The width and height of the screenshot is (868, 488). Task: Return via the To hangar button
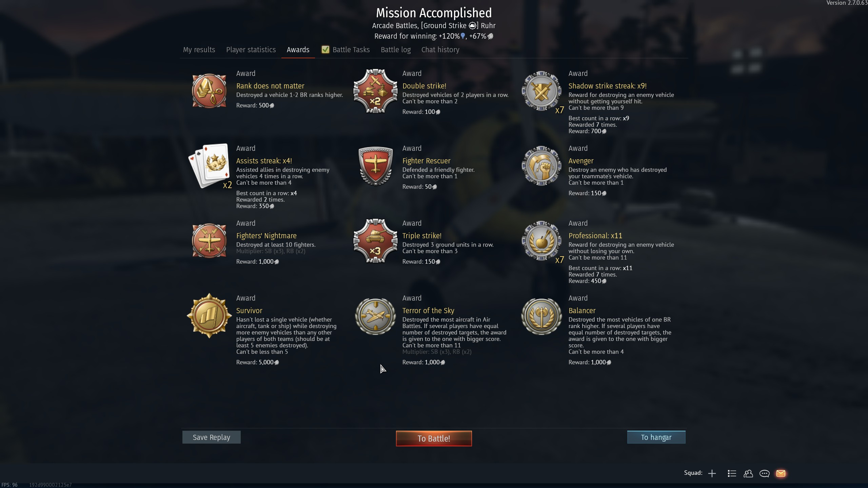tap(656, 437)
